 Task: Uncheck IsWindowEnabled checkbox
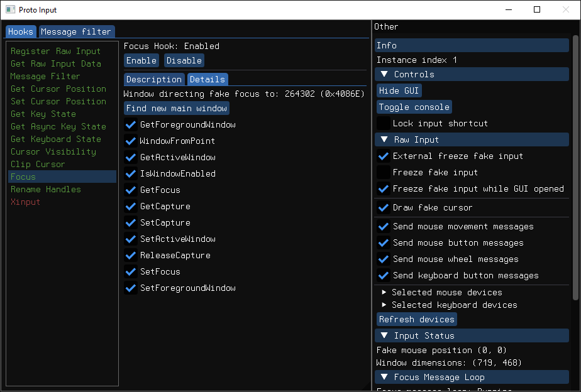point(130,173)
